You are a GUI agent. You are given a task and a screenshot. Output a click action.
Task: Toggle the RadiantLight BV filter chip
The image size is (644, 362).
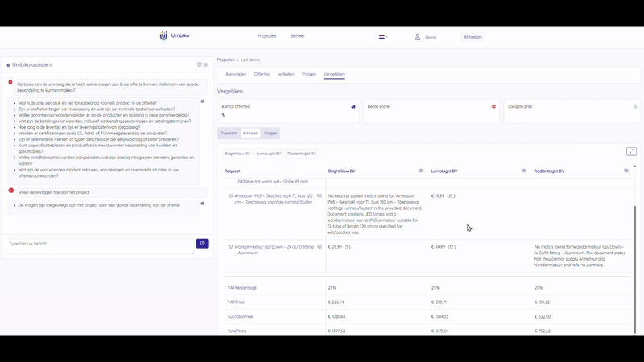tap(302, 154)
